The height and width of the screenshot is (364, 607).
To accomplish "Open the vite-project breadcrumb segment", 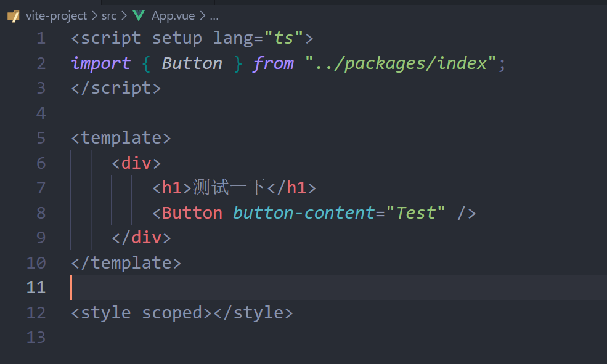I will pyautogui.click(x=56, y=16).
